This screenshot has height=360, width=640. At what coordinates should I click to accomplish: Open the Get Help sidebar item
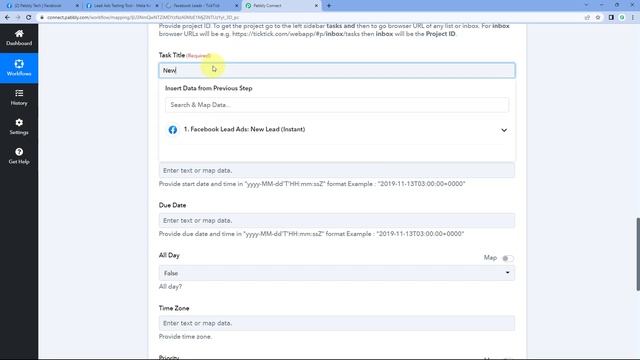pos(19,156)
